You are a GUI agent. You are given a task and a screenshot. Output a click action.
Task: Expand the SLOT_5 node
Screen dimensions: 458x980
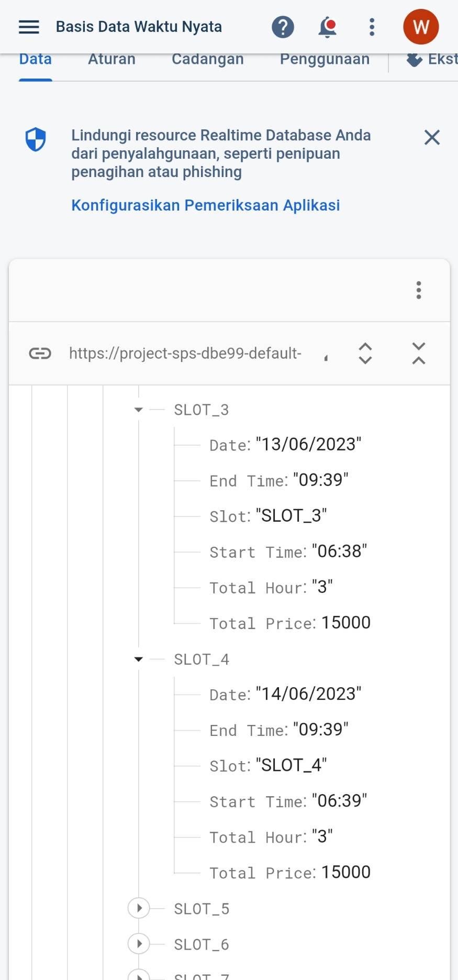point(139,908)
